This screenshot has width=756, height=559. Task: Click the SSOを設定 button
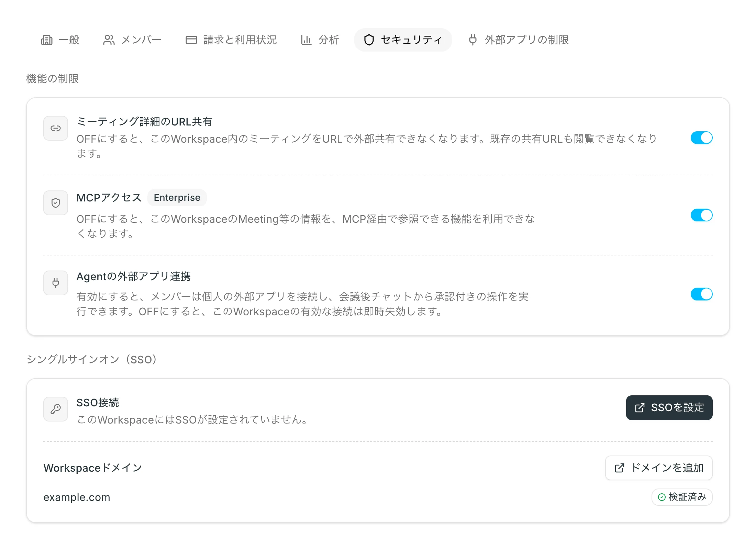(x=669, y=408)
